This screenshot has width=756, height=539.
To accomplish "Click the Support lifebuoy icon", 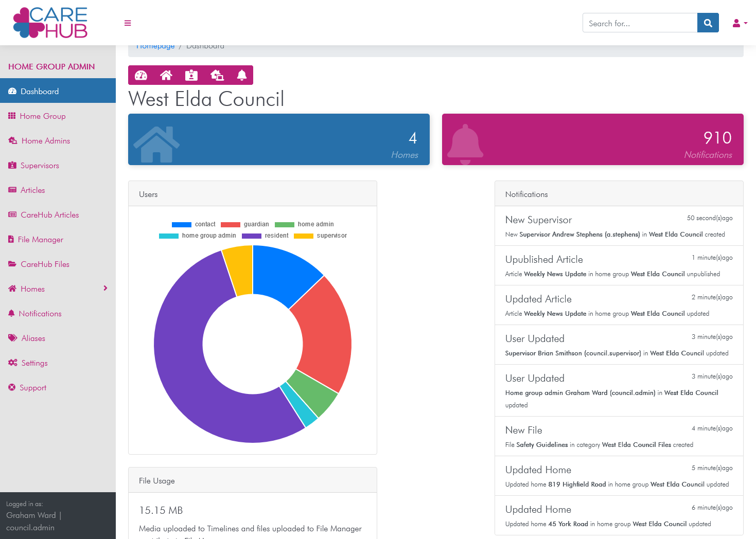I will 12,387.
